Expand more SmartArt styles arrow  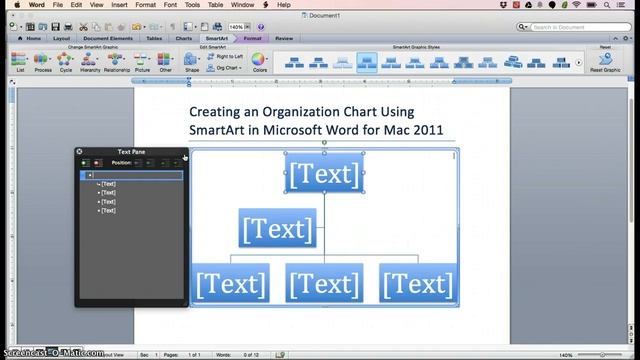(x=579, y=63)
